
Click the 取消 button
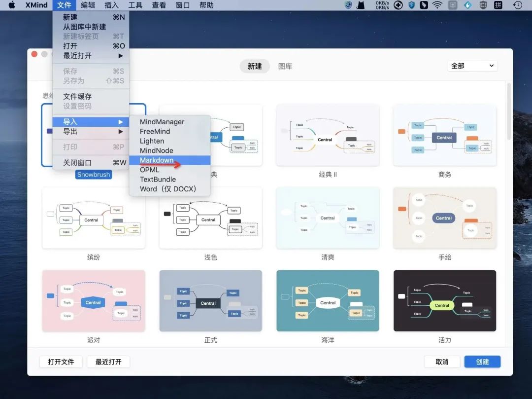point(442,362)
